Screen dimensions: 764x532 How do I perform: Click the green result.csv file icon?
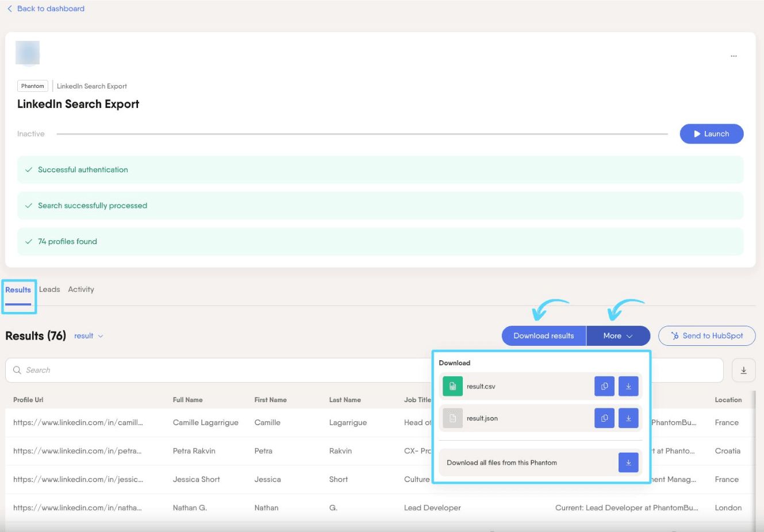[x=452, y=387]
